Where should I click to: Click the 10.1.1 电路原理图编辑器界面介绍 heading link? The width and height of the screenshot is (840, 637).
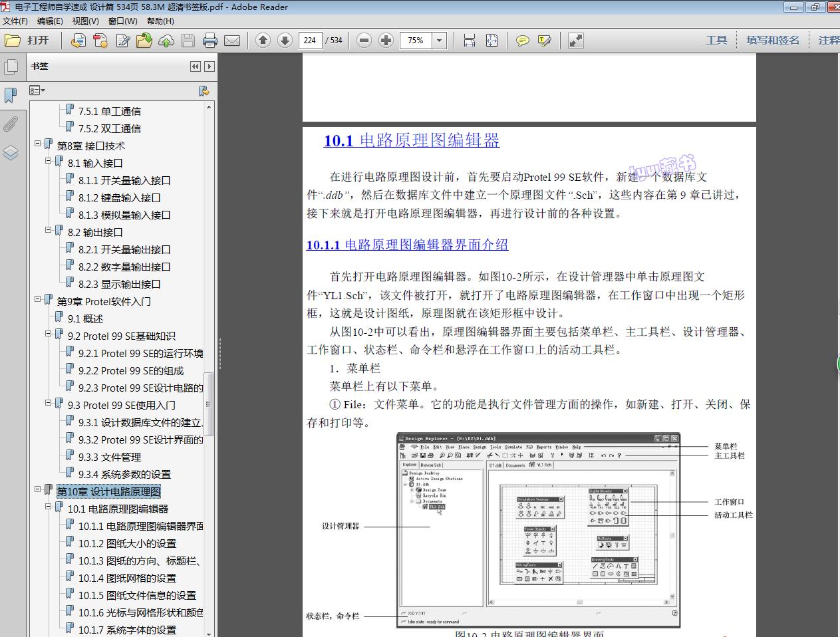pyautogui.click(x=407, y=245)
